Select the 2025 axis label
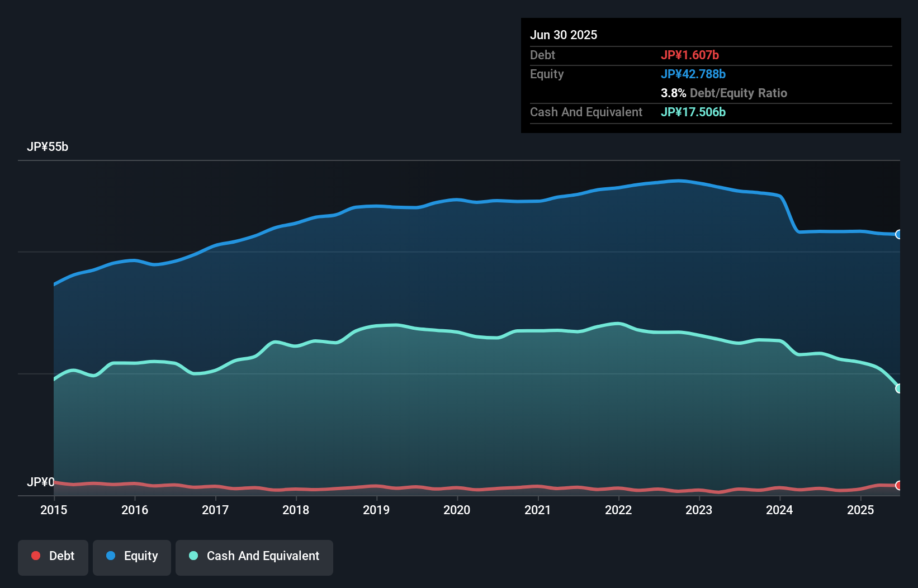 point(860,510)
